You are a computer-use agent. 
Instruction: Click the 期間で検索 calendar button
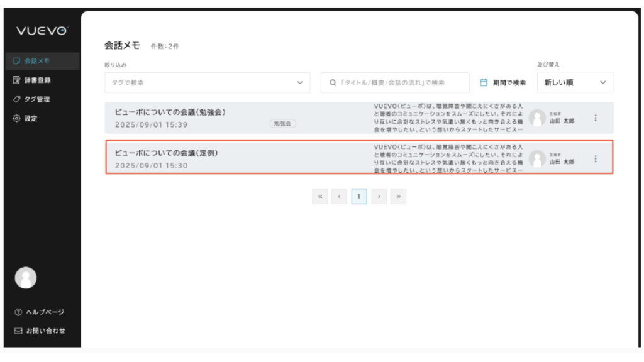point(502,82)
